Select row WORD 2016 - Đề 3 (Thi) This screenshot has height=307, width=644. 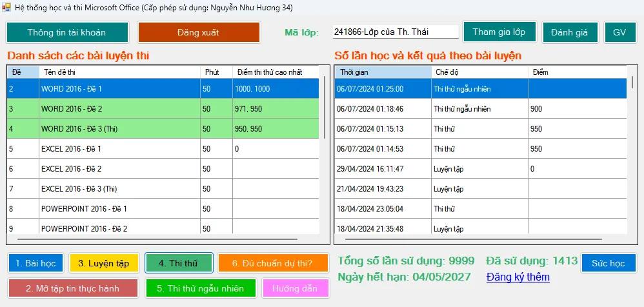coord(163,129)
